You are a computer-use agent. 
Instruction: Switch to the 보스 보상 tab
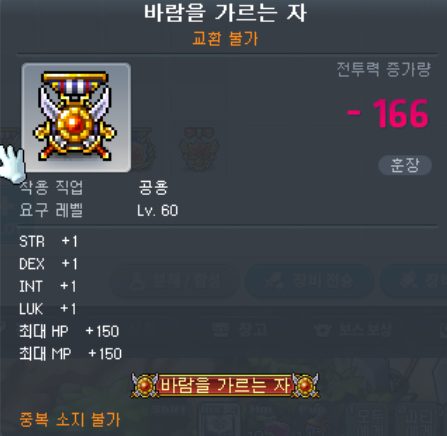click(x=353, y=330)
